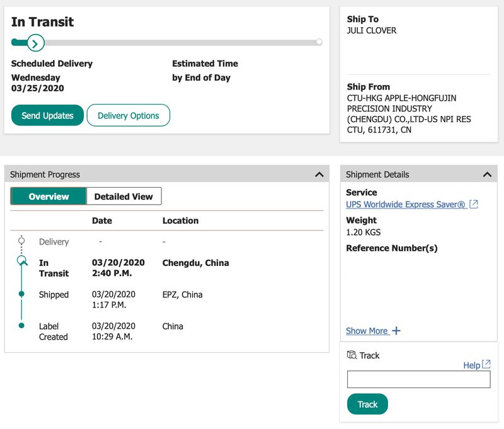Click the package icon beside the Track label
The width and height of the screenshot is (504, 429).
click(x=352, y=355)
